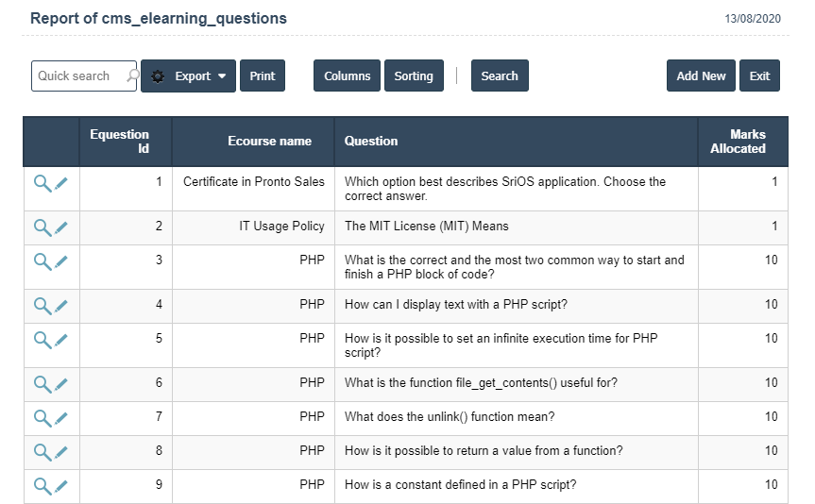Viewport: 815px width, 504px height.
Task: Click the quick search magnifier icon
Action: click(x=133, y=76)
